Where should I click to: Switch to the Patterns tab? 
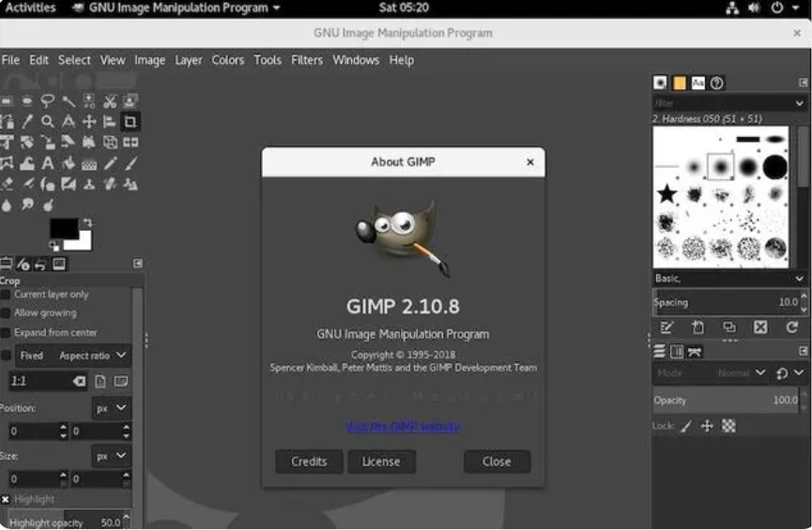point(680,83)
